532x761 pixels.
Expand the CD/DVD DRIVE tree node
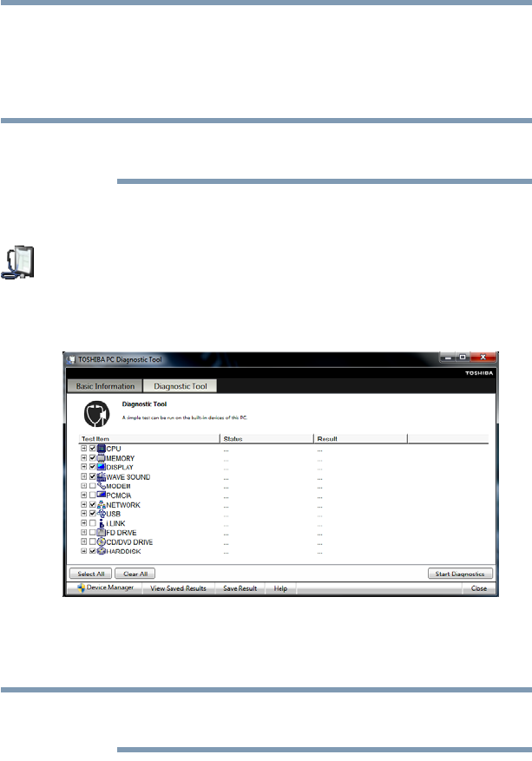83,541
